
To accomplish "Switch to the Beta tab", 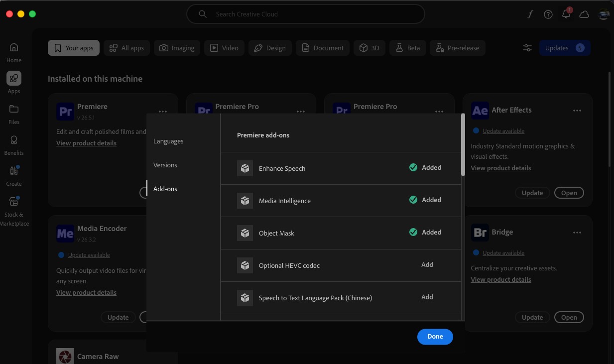I will click(408, 48).
